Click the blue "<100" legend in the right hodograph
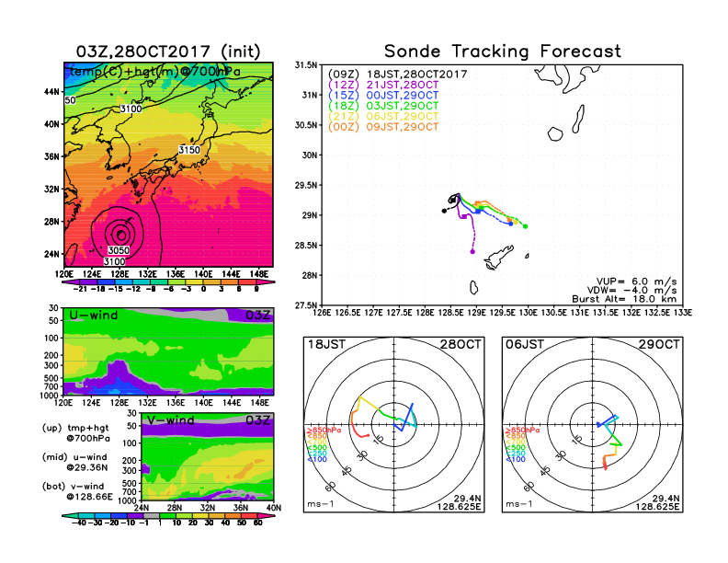Screen dimensions: 728x563 (515, 459)
